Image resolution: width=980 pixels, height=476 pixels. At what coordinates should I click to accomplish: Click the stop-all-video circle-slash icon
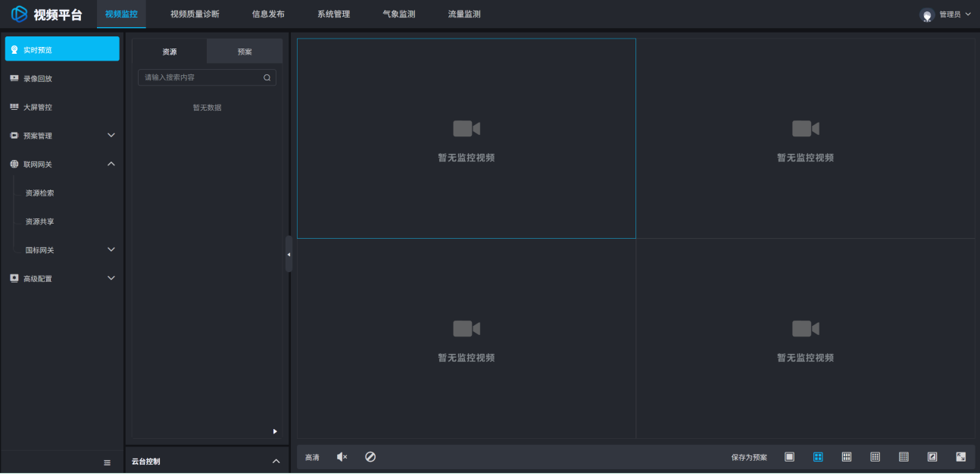point(370,457)
